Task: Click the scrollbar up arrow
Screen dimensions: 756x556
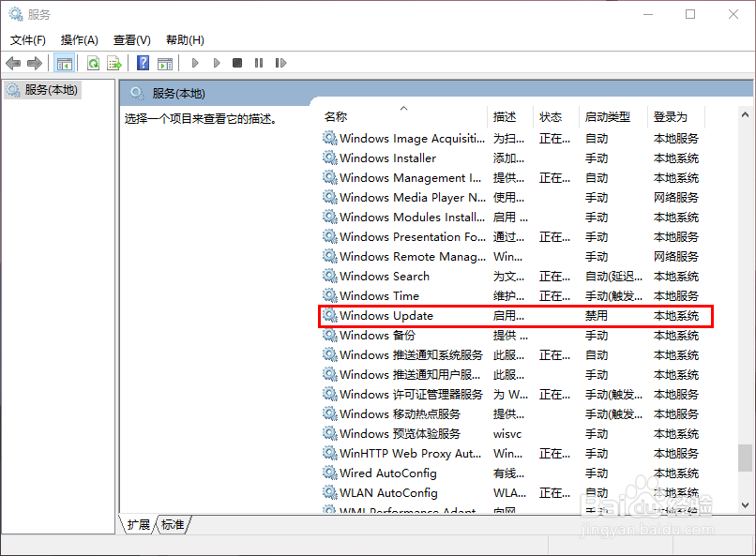Action: [x=745, y=114]
